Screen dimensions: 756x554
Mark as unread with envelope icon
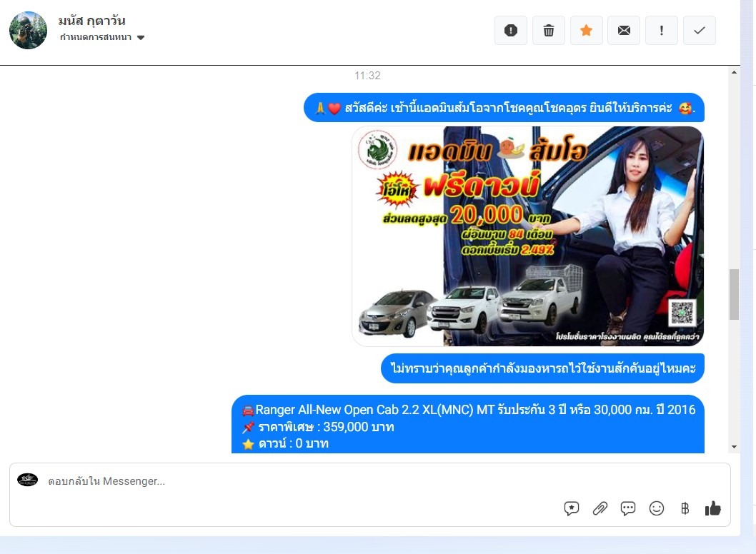[x=624, y=31]
